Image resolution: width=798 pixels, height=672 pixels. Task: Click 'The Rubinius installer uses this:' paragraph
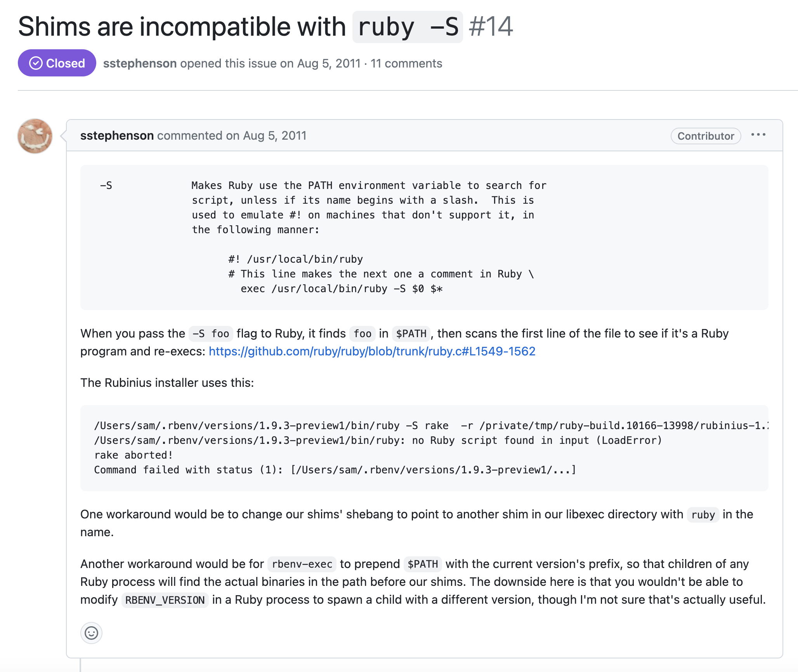[x=167, y=383]
